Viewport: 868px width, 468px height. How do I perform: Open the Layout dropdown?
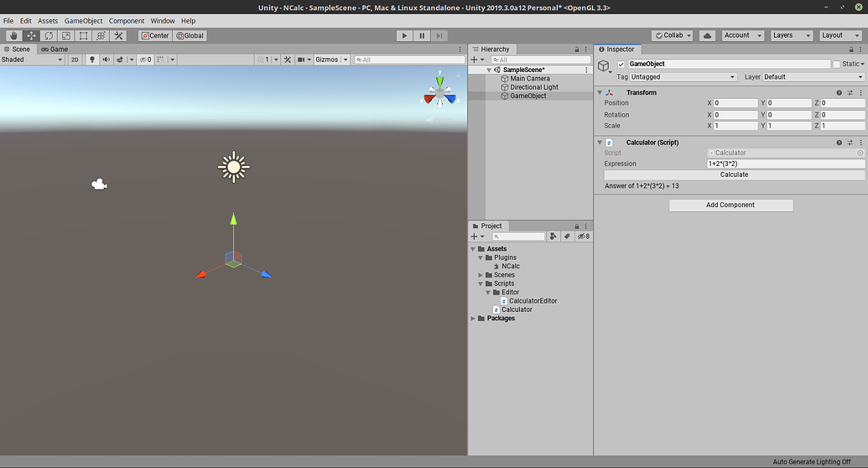[839, 35]
